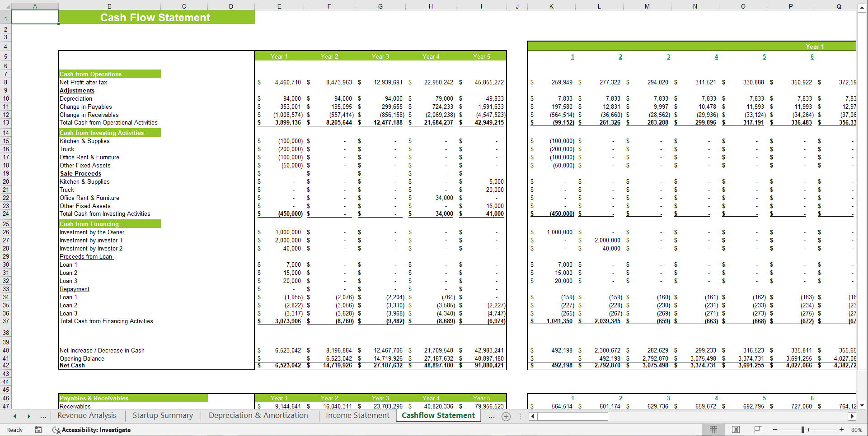This screenshot has width=868, height=436.
Task: Click the Select All corner above row 1
Action: 7,6
